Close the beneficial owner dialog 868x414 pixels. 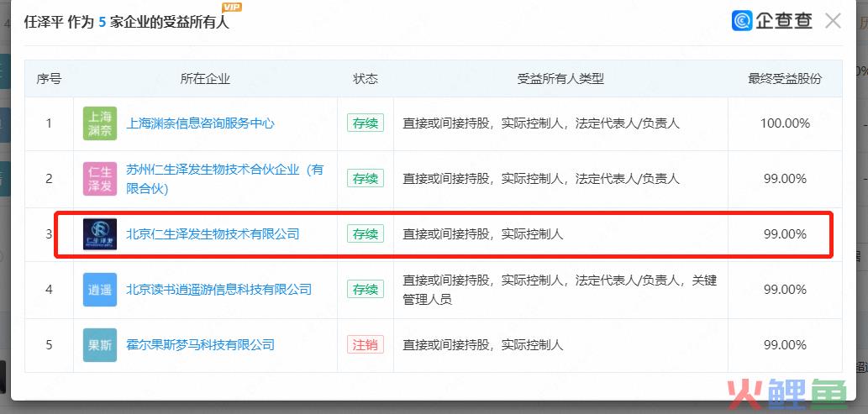pos(833,21)
